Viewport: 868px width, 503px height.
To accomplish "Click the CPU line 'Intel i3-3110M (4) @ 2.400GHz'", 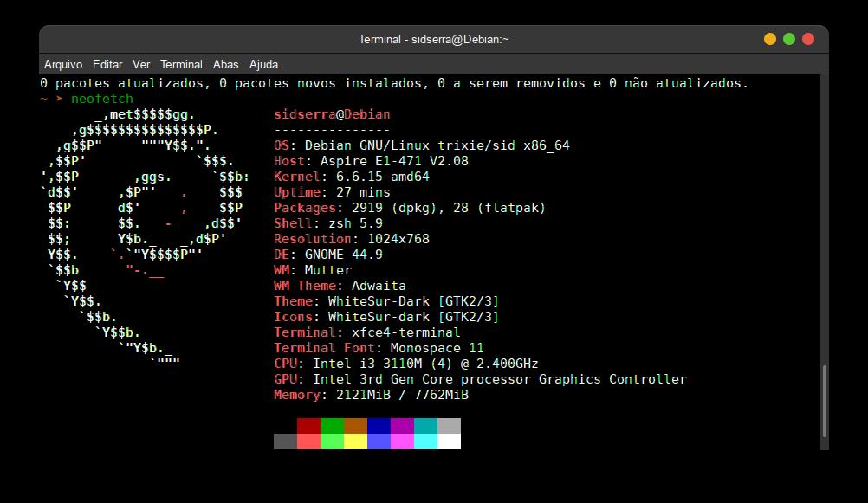I will click(x=425, y=364).
